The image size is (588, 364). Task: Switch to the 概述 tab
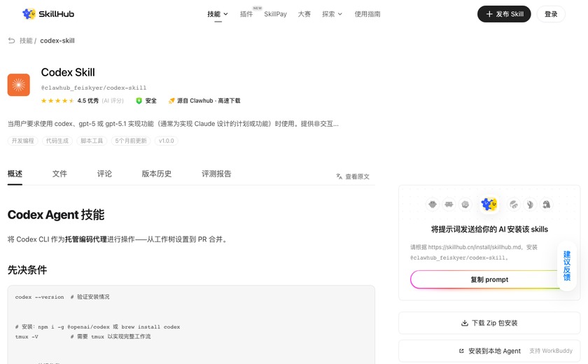15,174
